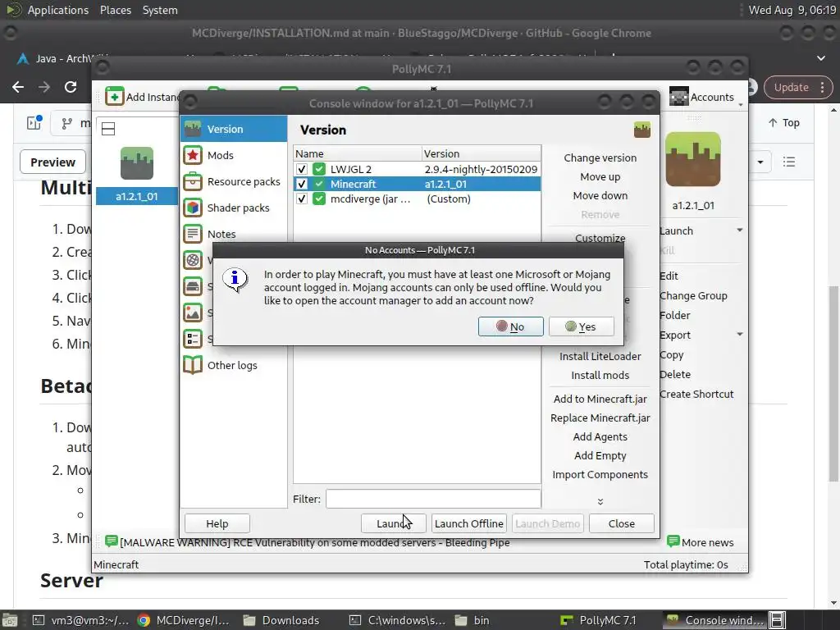Open Resource packs page icon
The width and height of the screenshot is (840, 630).
pos(192,181)
